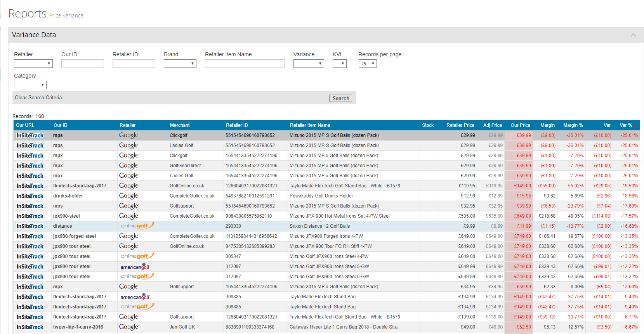Click 'JamGolf UK' merchant cell
The height and width of the screenshot is (334, 644).
click(182, 327)
